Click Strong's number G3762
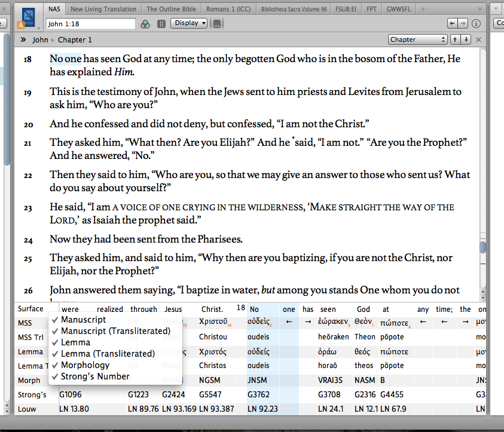Viewport: 504px width, 432px height. (258, 394)
